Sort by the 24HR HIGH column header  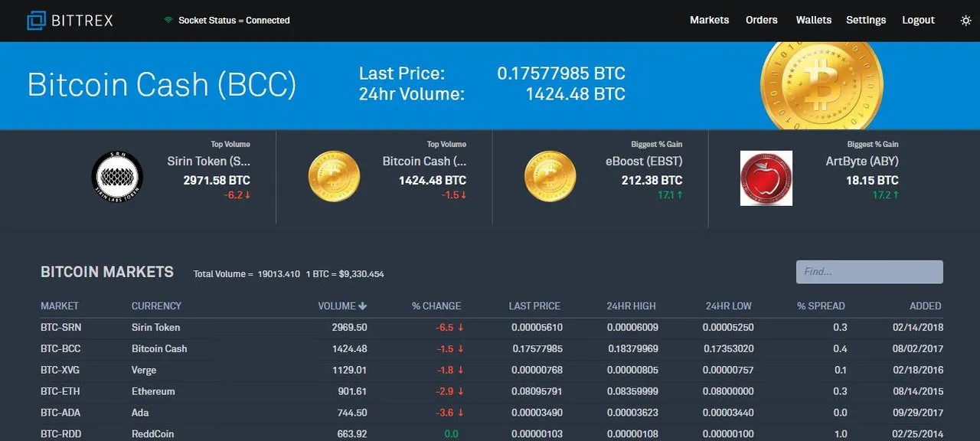(x=632, y=305)
